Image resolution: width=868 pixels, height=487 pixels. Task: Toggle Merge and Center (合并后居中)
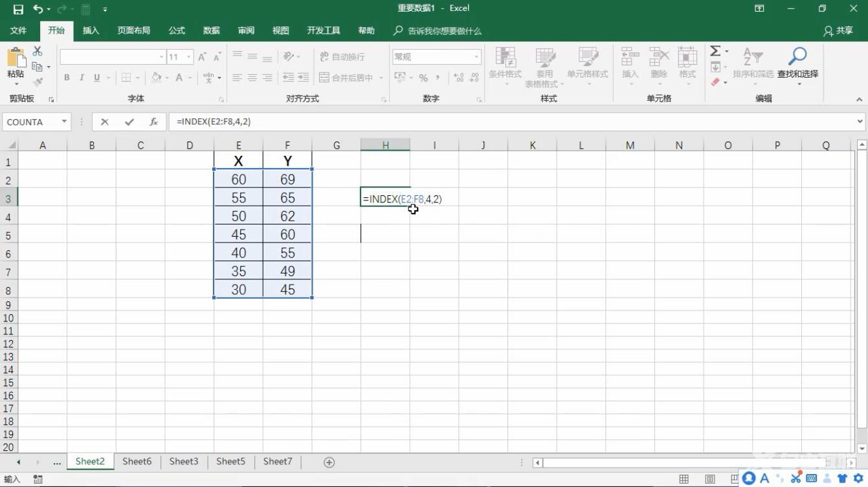(x=346, y=78)
